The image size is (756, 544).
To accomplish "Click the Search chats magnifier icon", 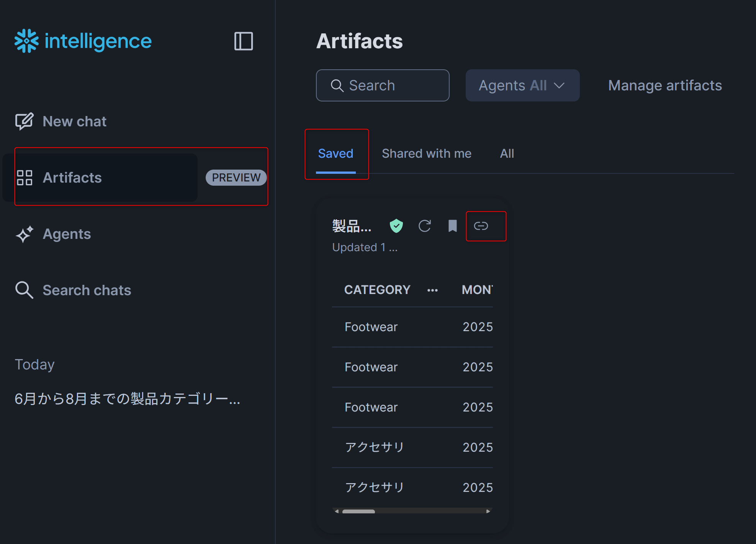I will [x=24, y=290].
